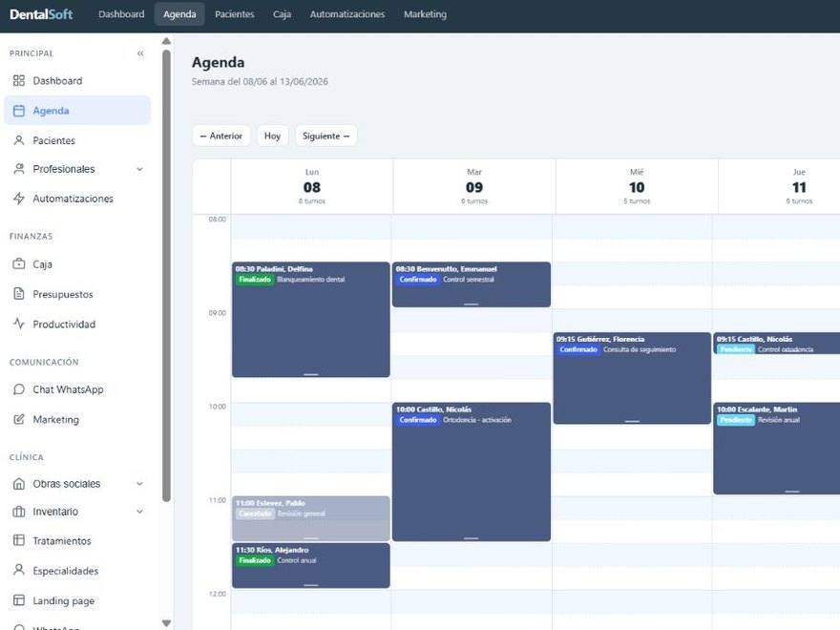The height and width of the screenshot is (630, 840).
Task: Click the Landing page layout icon
Action: tap(19, 600)
